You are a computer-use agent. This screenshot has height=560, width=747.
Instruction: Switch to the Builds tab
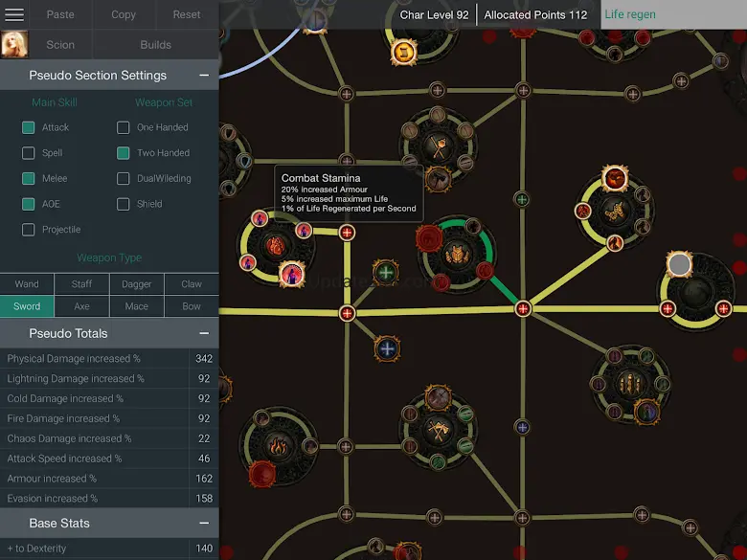(155, 44)
